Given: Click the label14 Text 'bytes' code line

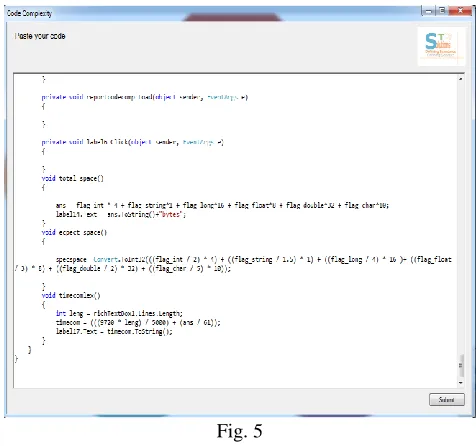Looking at the screenshot, I should tap(121, 214).
